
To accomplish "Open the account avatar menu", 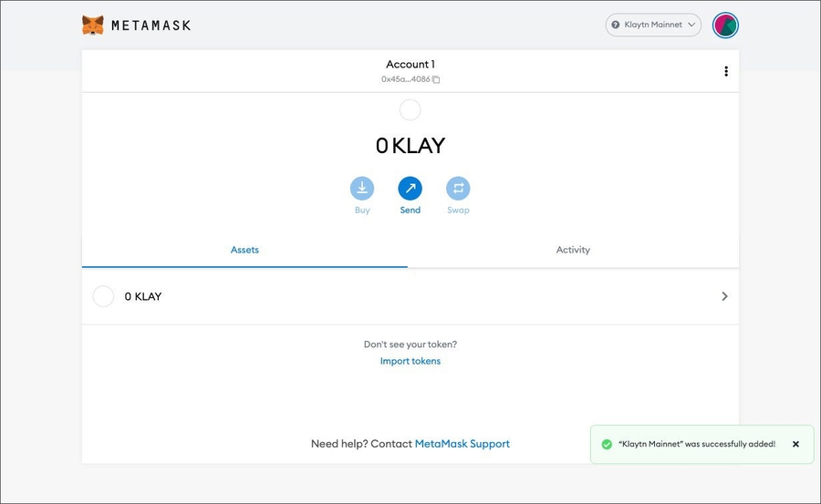I will click(725, 25).
